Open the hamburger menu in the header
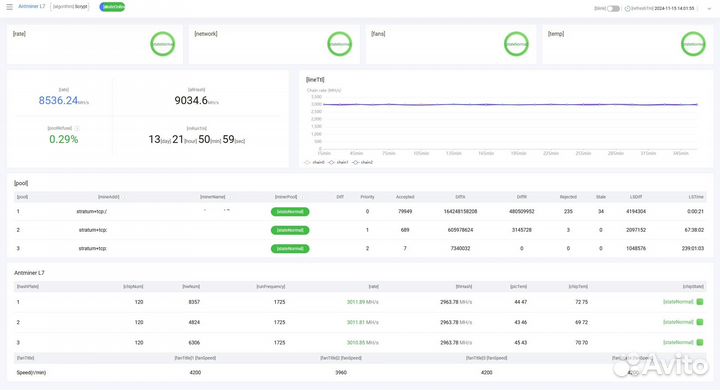 click(9, 7)
